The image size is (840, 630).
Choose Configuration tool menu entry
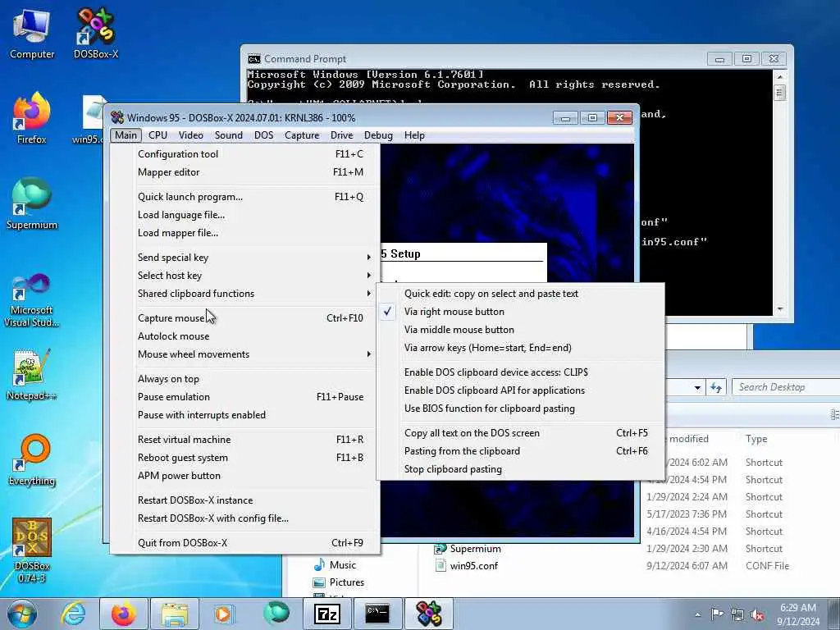[244, 154]
